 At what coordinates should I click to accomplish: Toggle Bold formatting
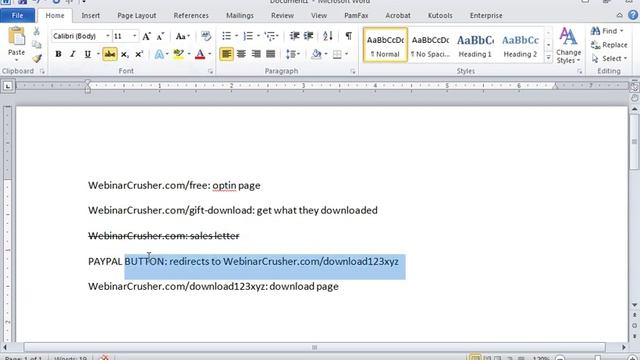pos(58,54)
